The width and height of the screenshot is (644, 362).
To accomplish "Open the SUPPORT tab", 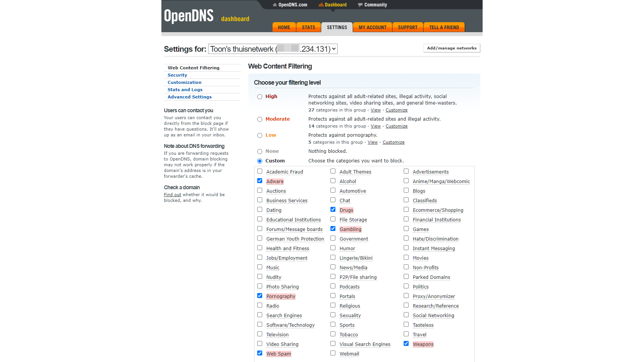I will (408, 27).
